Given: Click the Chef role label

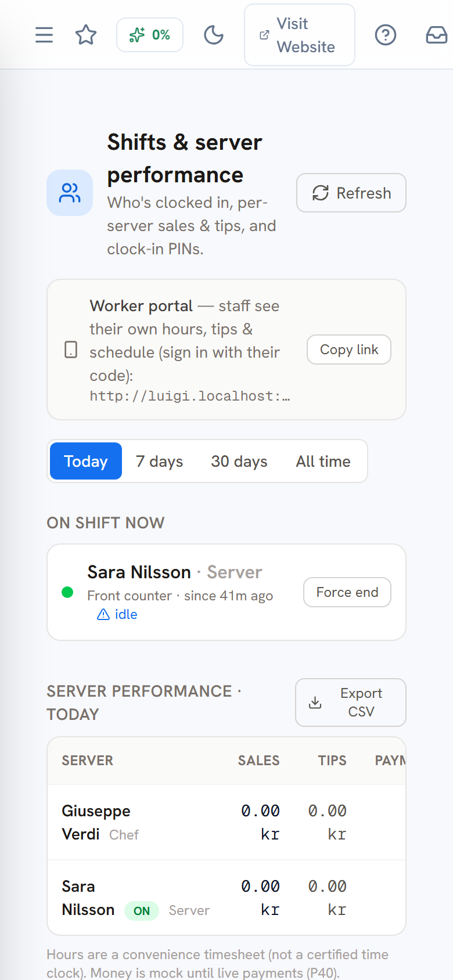Looking at the screenshot, I should [x=124, y=835].
